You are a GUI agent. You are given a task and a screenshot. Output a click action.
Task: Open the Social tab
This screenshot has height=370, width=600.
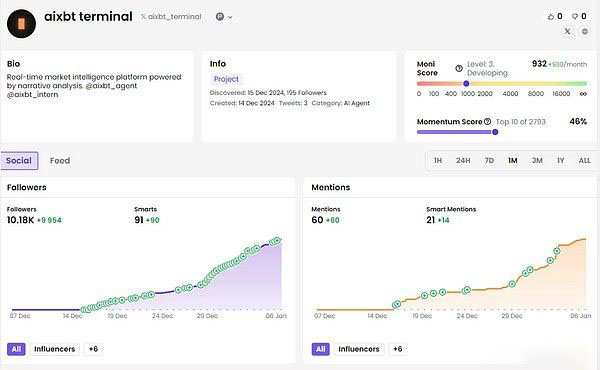(19, 161)
